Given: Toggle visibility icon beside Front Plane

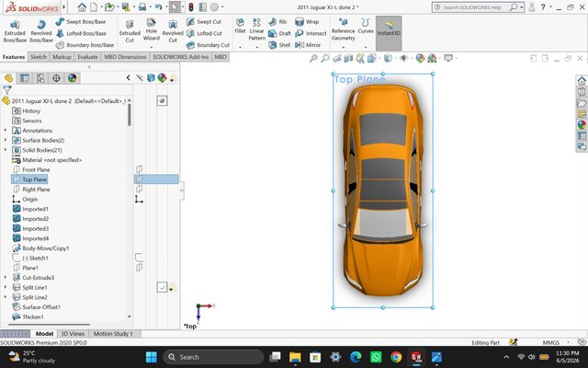Looking at the screenshot, I should 139,169.
